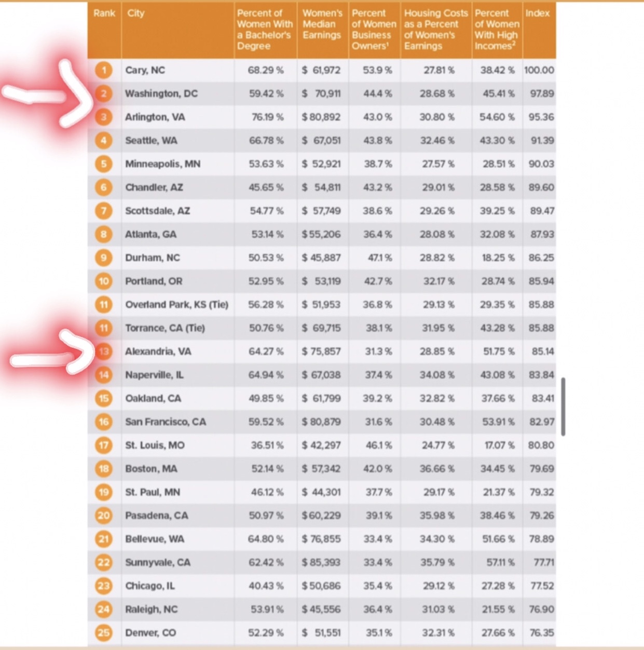Select the San Francisco, CA row name

(166, 422)
